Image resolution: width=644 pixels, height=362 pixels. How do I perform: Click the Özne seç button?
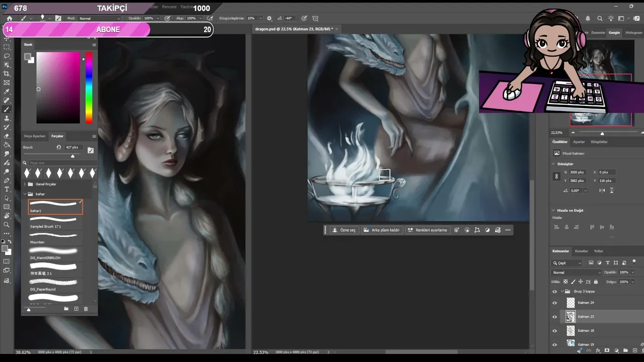pos(344,230)
